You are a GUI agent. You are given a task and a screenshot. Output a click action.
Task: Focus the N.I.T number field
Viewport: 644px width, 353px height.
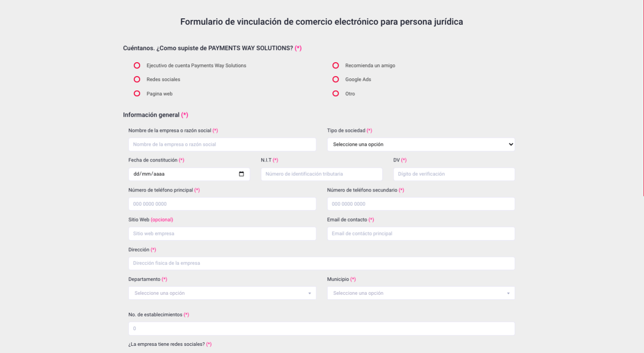tap(321, 174)
